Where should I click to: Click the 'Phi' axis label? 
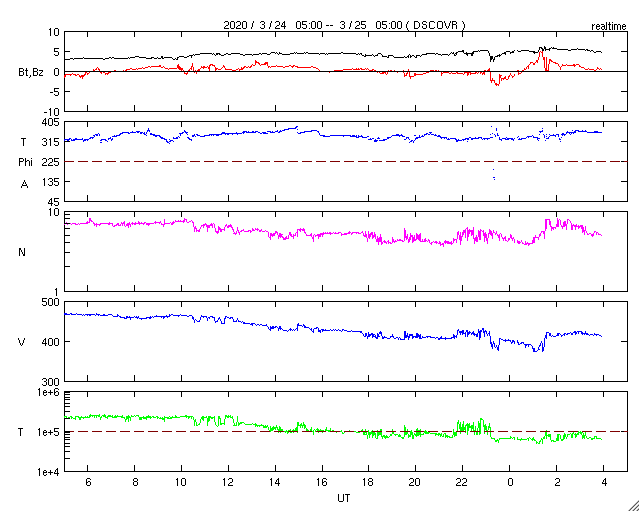pos(25,163)
